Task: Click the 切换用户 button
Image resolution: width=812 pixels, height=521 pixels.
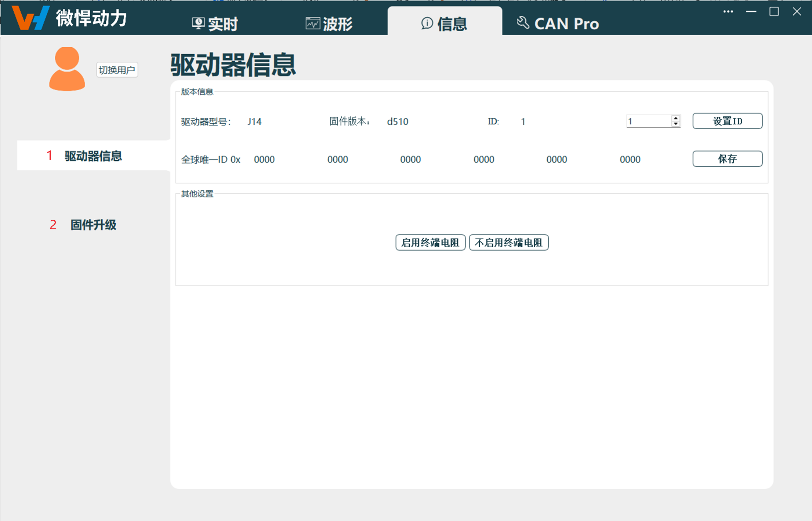Action: (117, 70)
